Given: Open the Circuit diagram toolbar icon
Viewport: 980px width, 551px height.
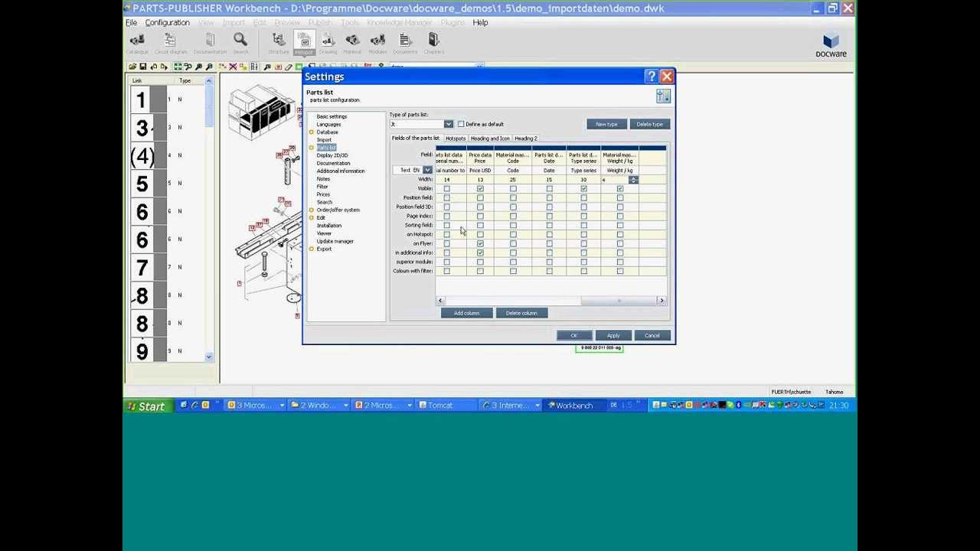Looking at the screenshot, I should pyautogui.click(x=170, y=44).
